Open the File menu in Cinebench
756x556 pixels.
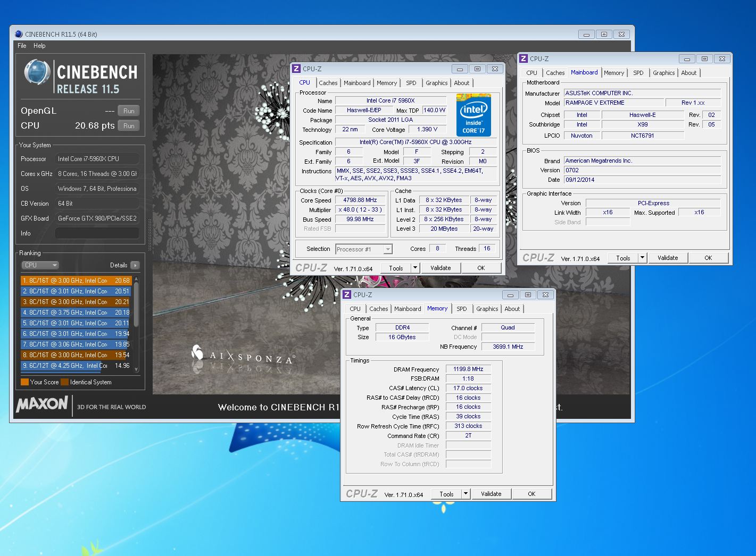point(22,46)
